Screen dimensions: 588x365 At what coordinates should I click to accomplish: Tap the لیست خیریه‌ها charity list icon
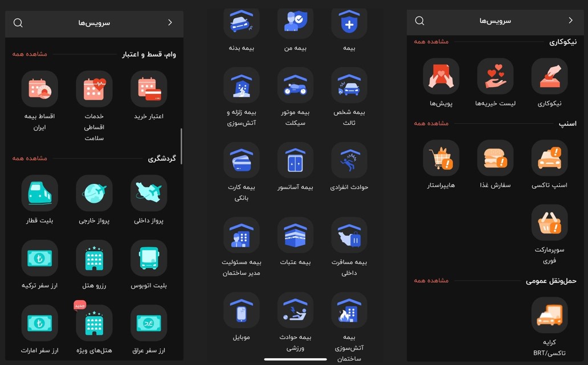click(x=495, y=76)
